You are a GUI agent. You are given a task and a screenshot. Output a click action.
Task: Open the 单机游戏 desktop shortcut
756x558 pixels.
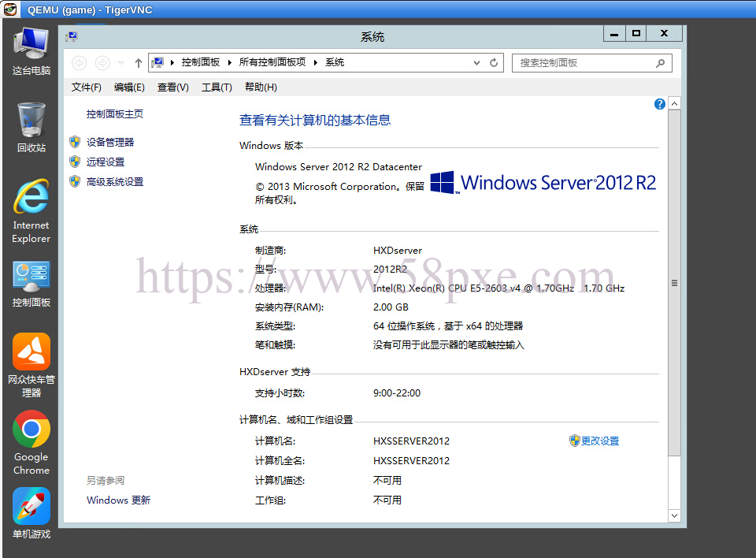31,513
